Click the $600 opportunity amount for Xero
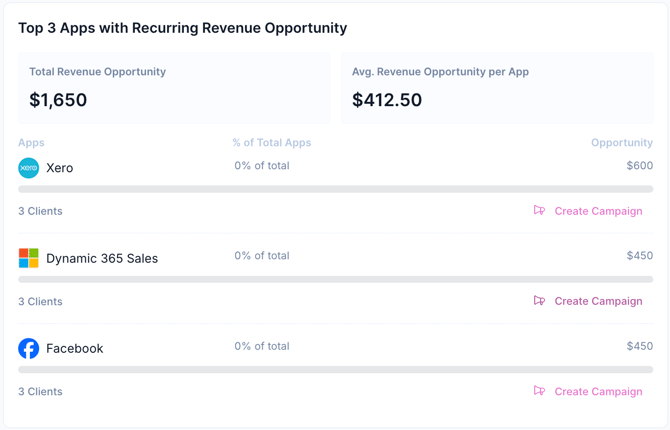 tap(639, 166)
